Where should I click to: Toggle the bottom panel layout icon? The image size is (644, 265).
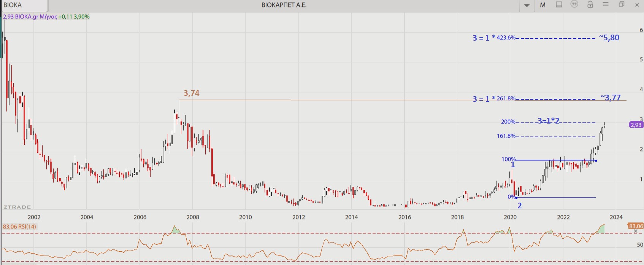pos(559,5)
